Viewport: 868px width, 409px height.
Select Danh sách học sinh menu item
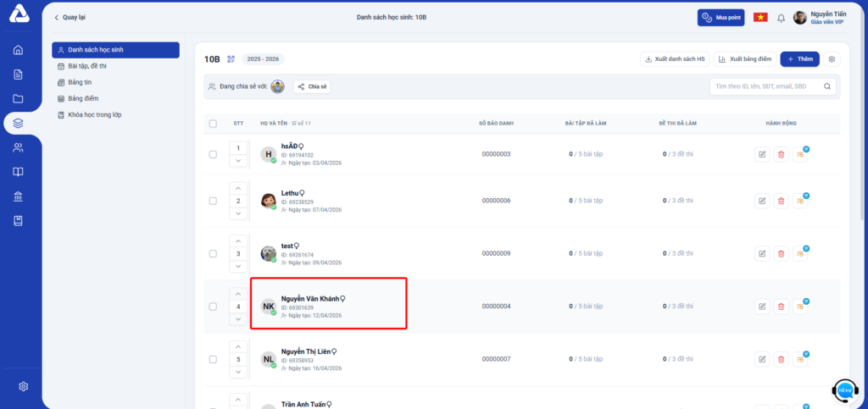[115, 50]
